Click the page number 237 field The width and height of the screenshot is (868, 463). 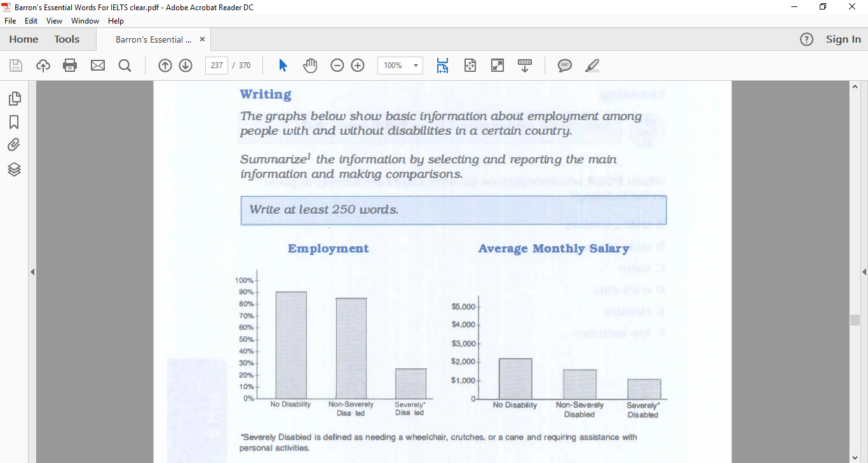(x=217, y=66)
